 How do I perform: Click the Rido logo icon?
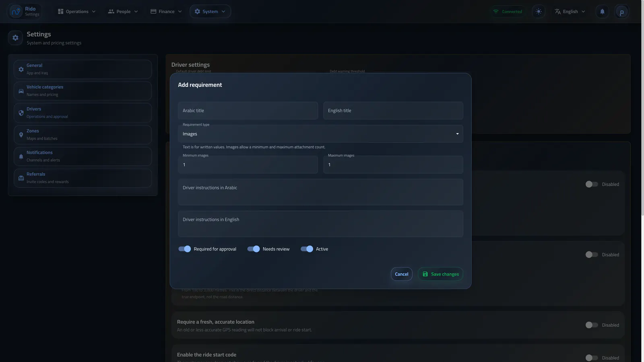16,12
